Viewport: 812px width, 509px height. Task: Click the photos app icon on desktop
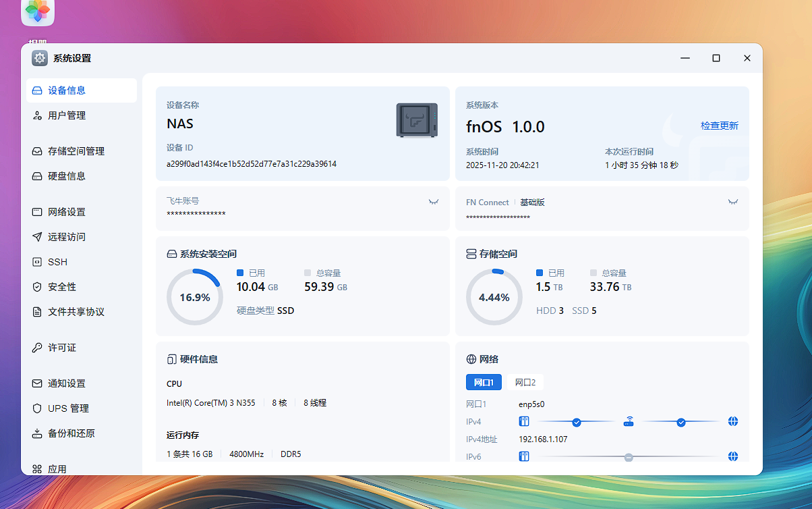pos(38,11)
